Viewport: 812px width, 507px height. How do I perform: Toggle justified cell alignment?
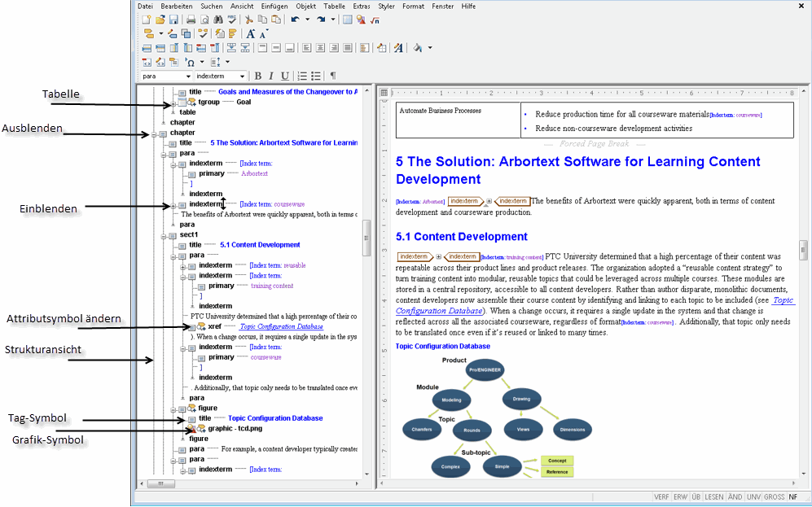pyautogui.click(x=348, y=48)
